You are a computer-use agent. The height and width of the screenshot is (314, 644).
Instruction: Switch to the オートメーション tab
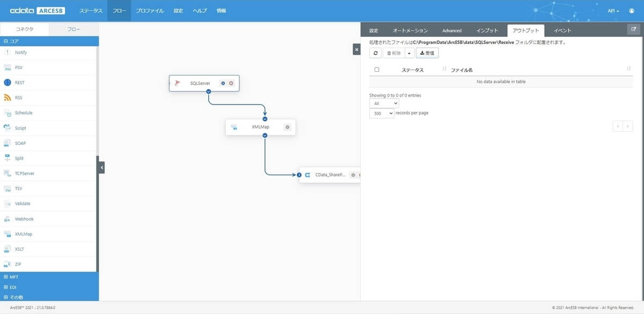click(x=410, y=31)
